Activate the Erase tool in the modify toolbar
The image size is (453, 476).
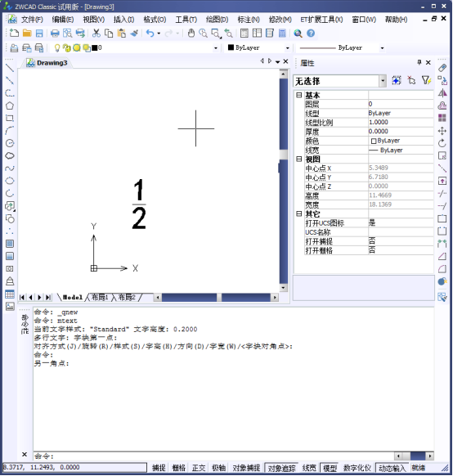[442, 68]
